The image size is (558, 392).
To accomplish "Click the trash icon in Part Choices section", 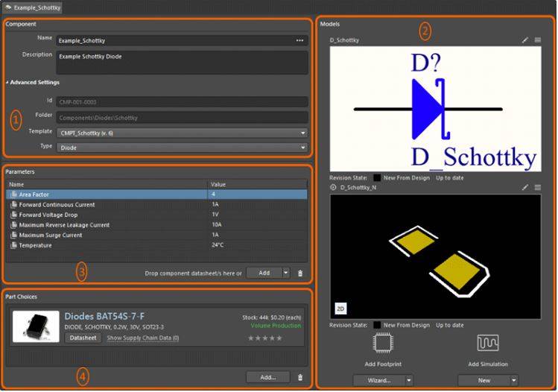I will 300,378.
